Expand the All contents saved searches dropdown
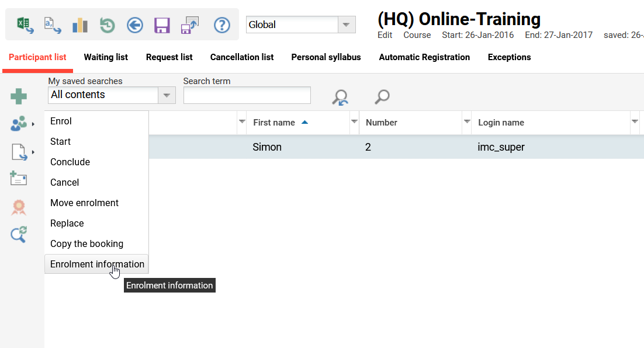Screen dimensions: 644x348 167,95
